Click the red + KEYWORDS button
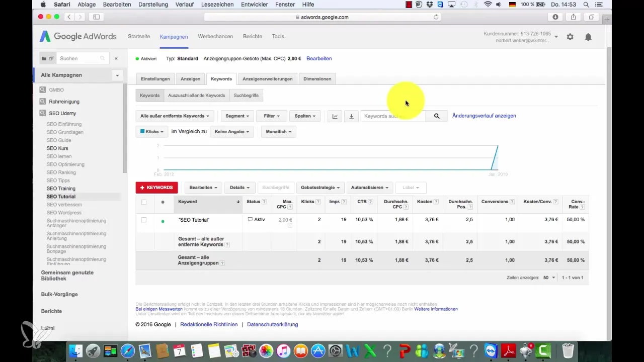 click(156, 188)
